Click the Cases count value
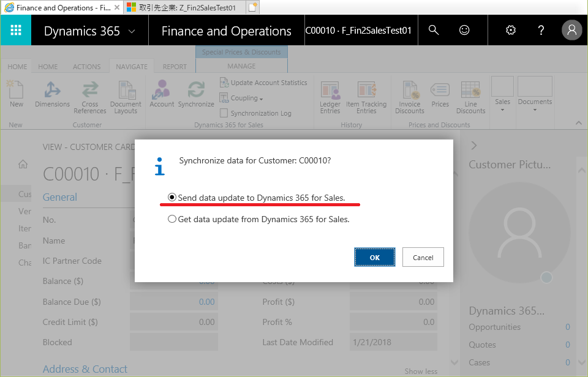This screenshot has width=588, height=377. click(x=568, y=362)
